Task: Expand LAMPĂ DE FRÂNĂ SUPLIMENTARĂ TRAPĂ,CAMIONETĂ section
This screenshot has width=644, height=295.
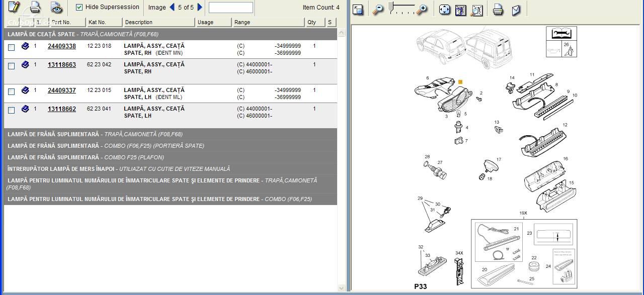Action: 171,134
